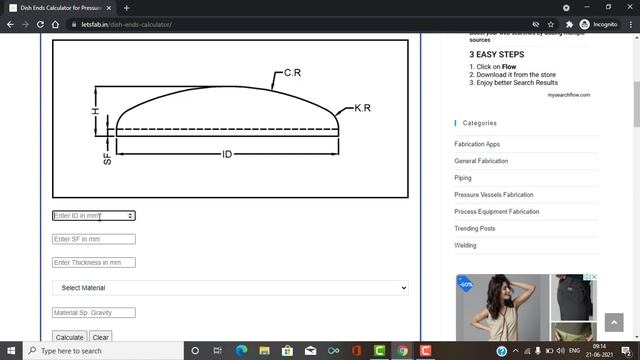This screenshot has width=640, height=360.
Task: Open the red Camtasia recorder taskbar icon
Action: click(425, 351)
